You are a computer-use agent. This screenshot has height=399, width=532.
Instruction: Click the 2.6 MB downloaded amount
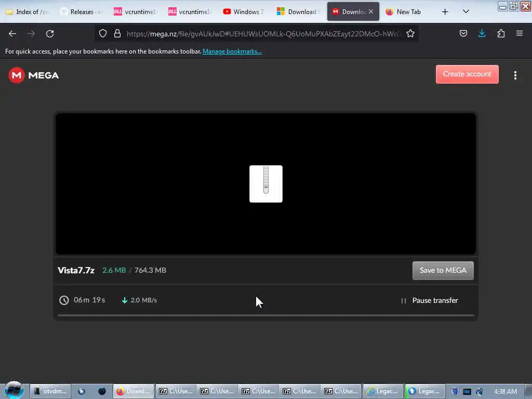114,270
